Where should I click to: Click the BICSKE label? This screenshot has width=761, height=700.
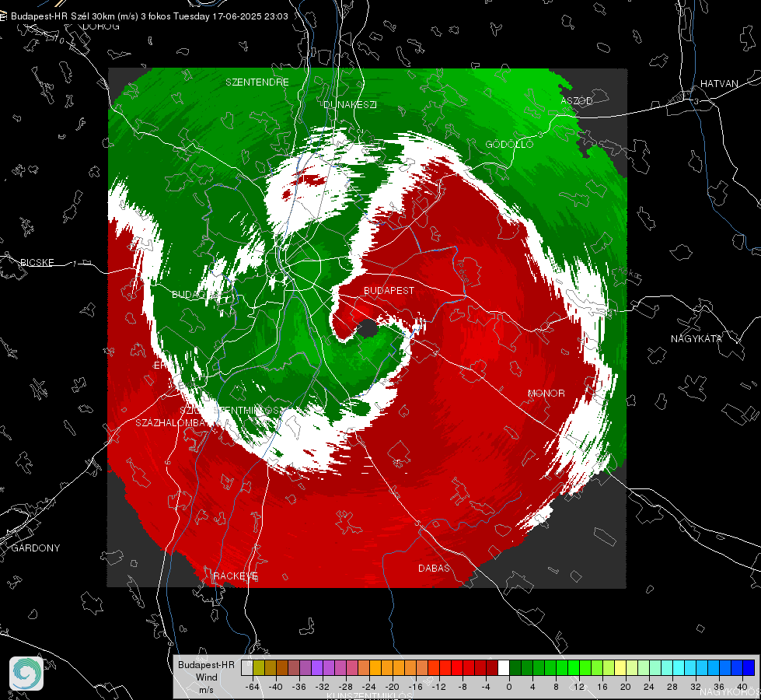pos(37,262)
